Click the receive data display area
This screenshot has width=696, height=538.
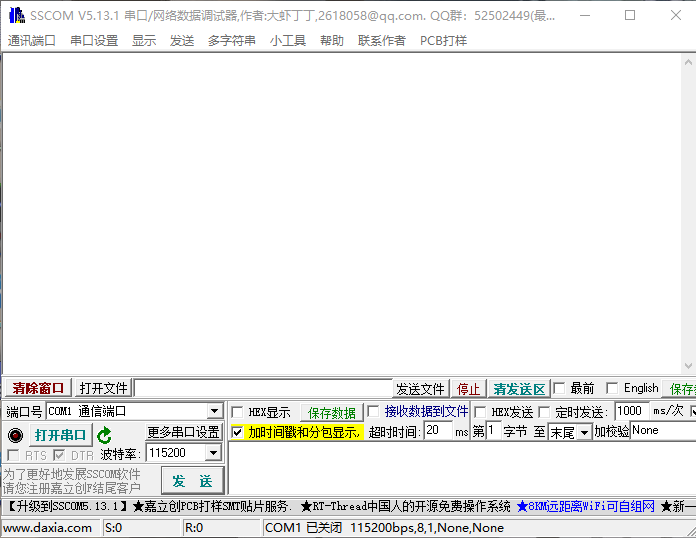coord(342,214)
